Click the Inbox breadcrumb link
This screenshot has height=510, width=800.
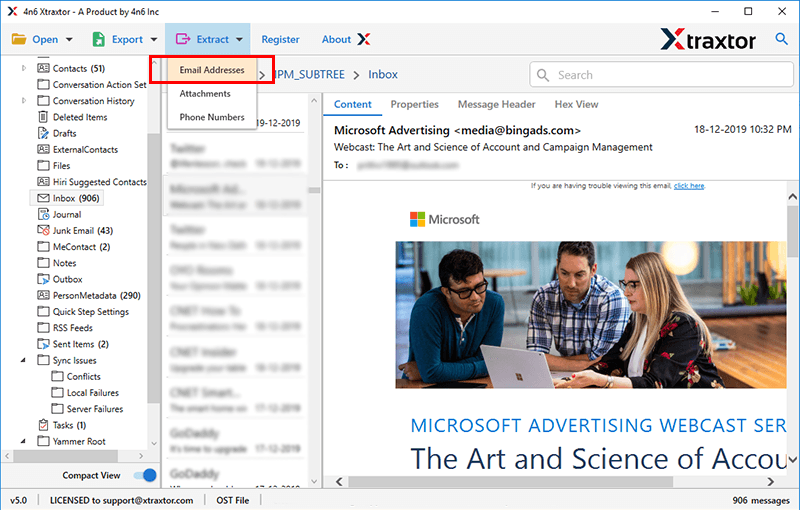click(x=383, y=74)
